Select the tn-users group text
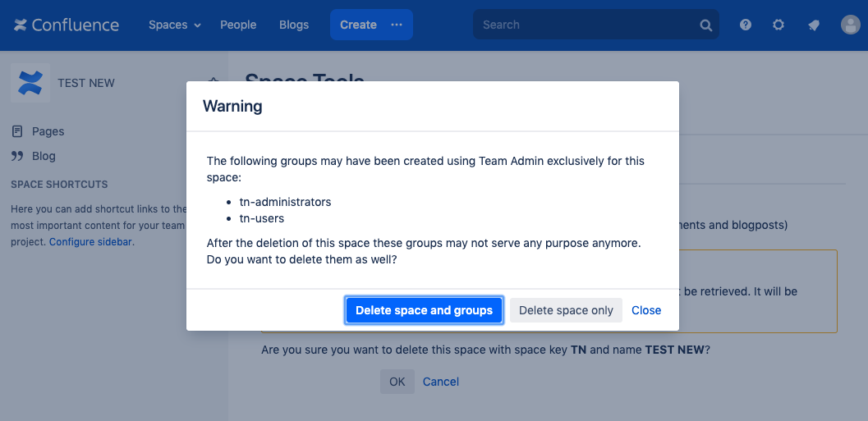 [x=262, y=218]
